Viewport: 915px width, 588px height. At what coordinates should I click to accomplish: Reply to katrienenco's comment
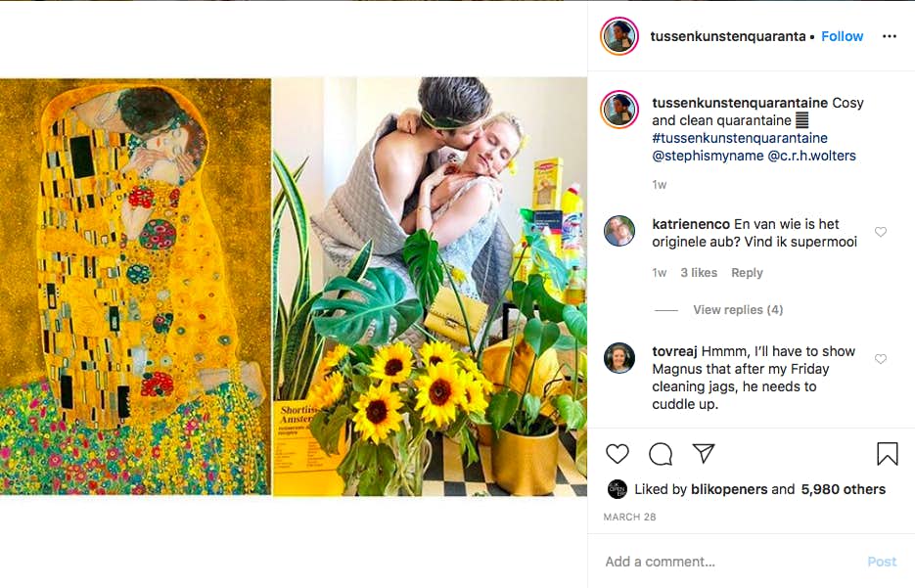click(747, 273)
